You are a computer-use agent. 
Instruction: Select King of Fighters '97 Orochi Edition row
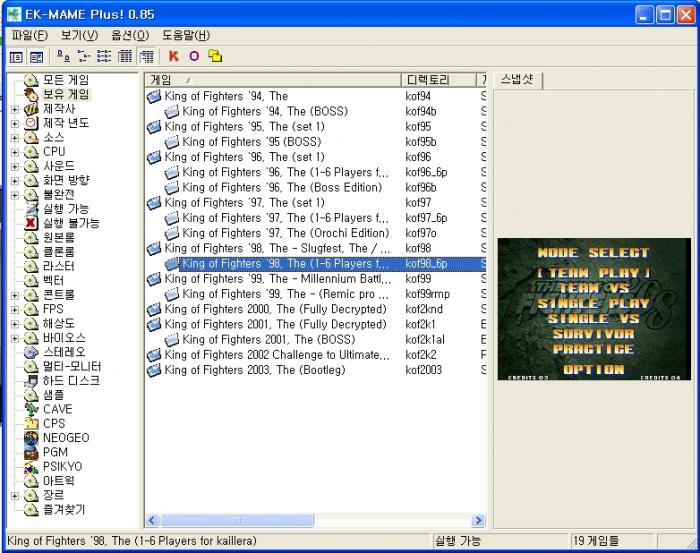(x=286, y=233)
